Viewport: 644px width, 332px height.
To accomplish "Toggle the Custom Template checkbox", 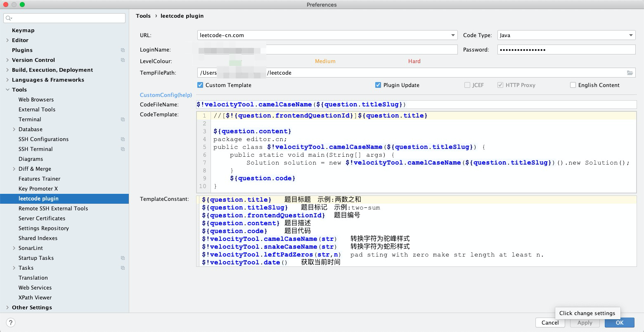I will tap(200, 85).
